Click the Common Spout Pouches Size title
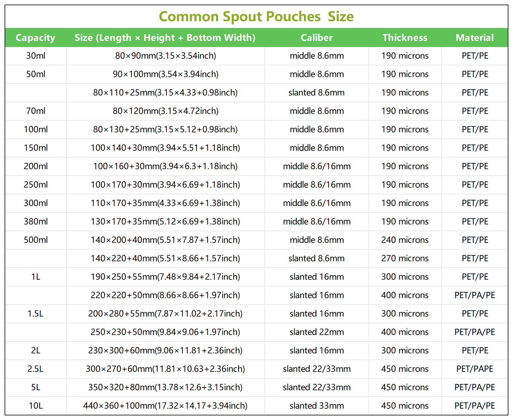This screenshot has width=513, height=420. 256,17
